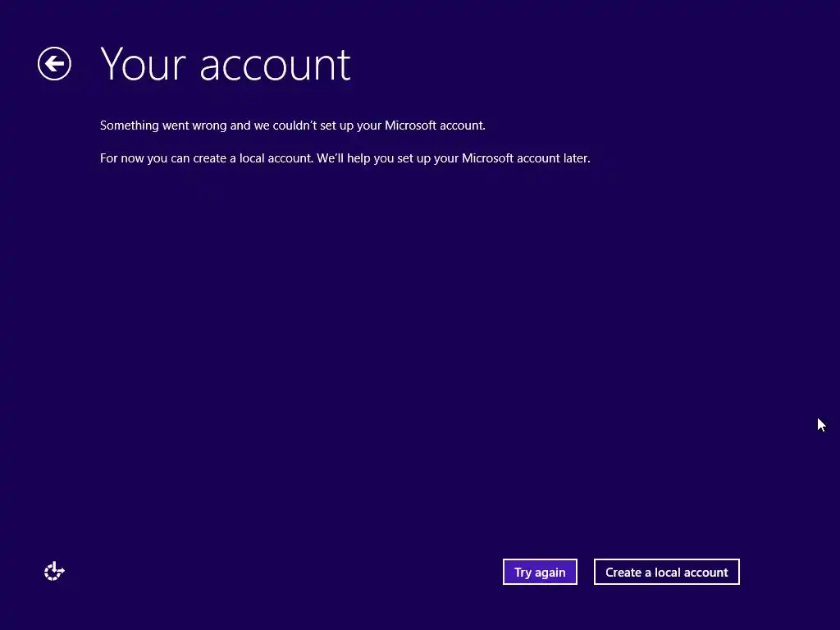Select the 'Your account' heading text
Viewport: 840px width, 630px height.
tap(226, 65)
